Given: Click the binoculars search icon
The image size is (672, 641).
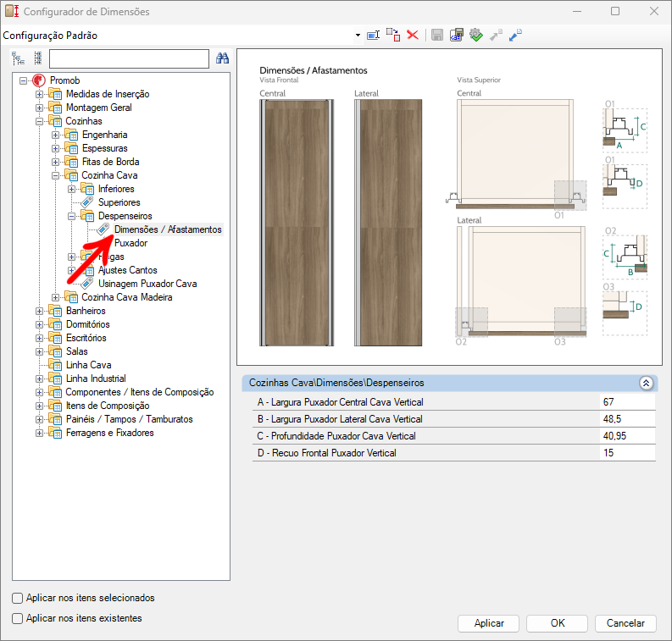Looking at the screenshot, I should tap(223, 58).
